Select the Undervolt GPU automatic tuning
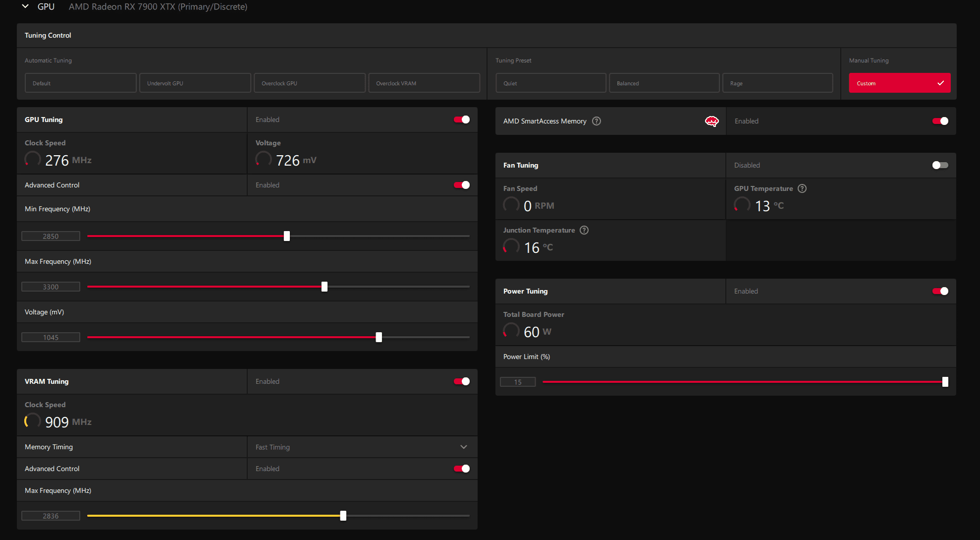The width and height of the screenshot is (980, 540). click(195, 83)
